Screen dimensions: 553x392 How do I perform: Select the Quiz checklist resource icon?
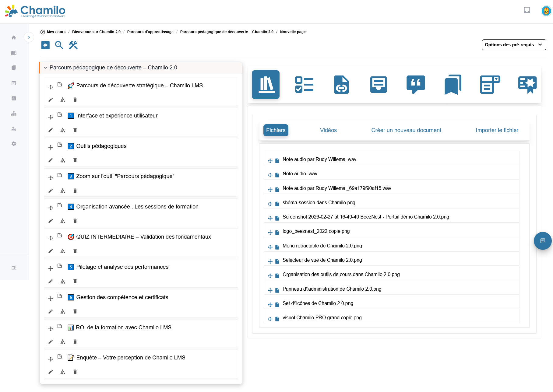[x=304, y=85]
